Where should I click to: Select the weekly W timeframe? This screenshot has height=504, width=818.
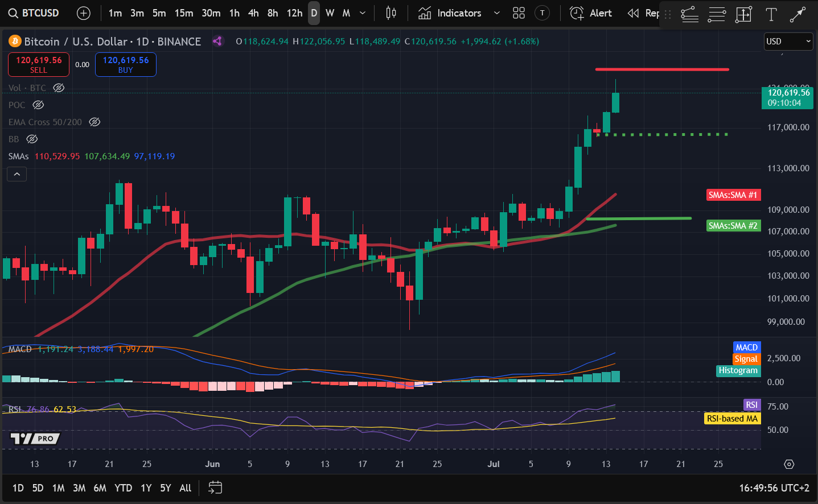[x=330, y=13]
